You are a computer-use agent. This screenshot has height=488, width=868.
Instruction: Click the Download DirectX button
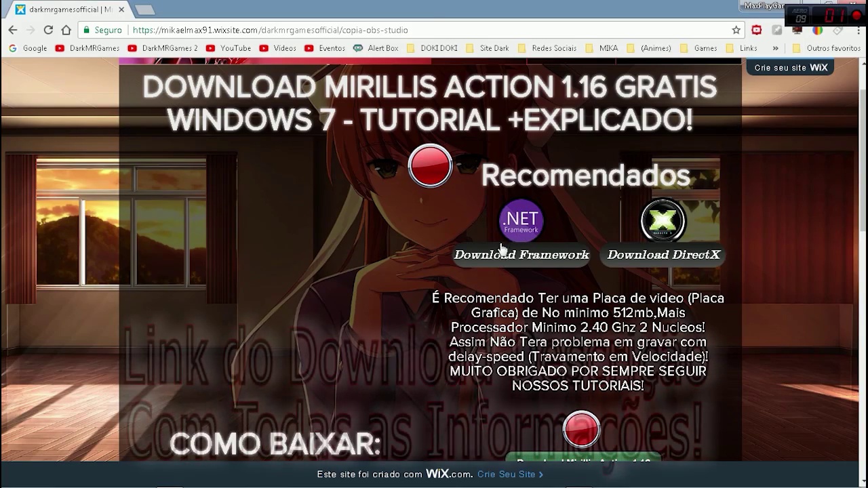click(664, 255)
